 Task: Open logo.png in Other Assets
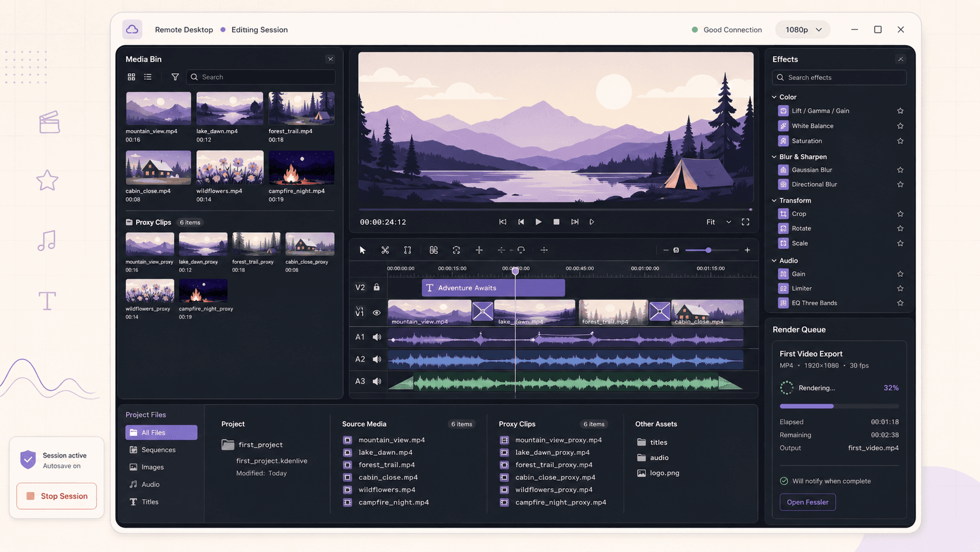658,473
